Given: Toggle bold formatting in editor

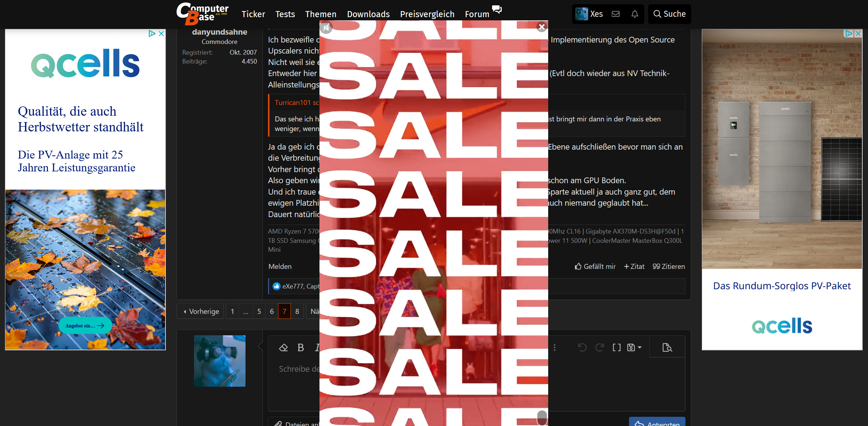Looking at the screenshot, I should point(301,347).
